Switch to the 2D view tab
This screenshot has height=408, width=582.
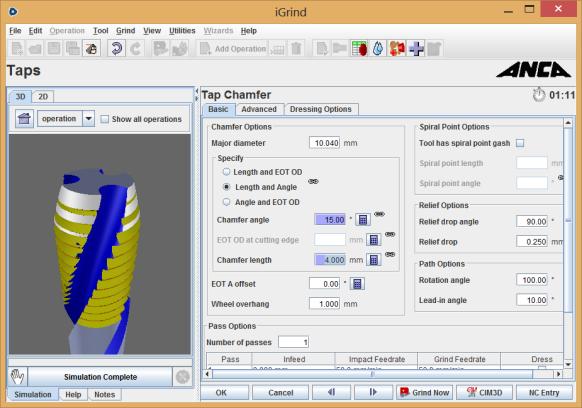pos(43,97)
